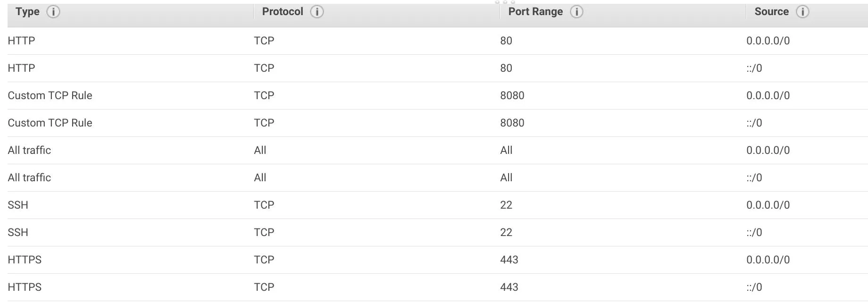Click the three-dot panel resize handle
Image resolution: width=868 pixels, height=304 pixels.
coord(505,2)
